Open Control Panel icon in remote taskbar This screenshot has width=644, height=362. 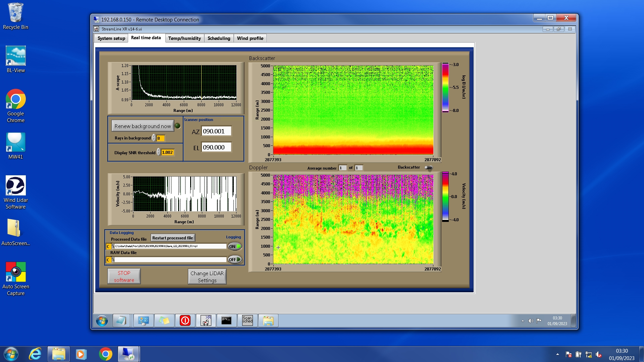143,320
